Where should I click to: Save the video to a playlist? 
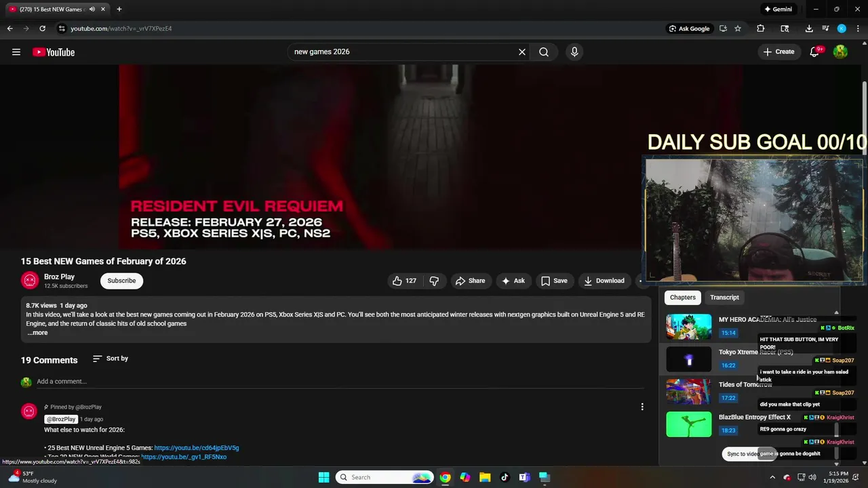554,281
